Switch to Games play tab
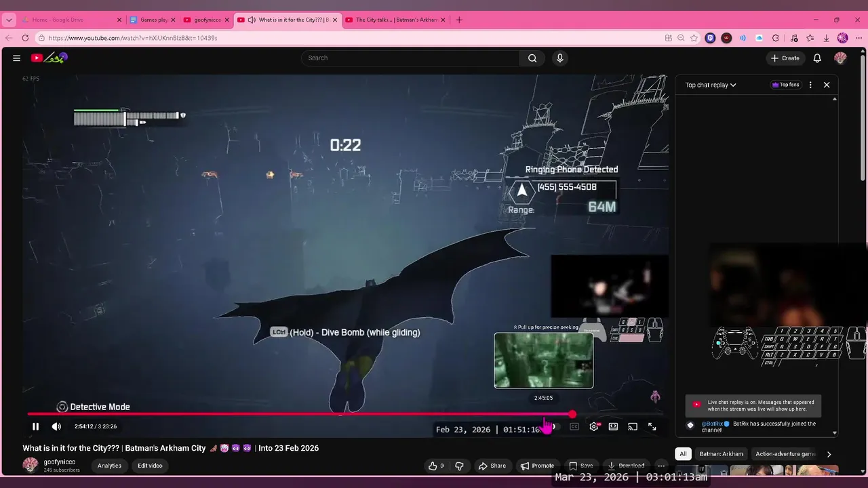Viewport: 868px width, 488px height. [152, 20]
